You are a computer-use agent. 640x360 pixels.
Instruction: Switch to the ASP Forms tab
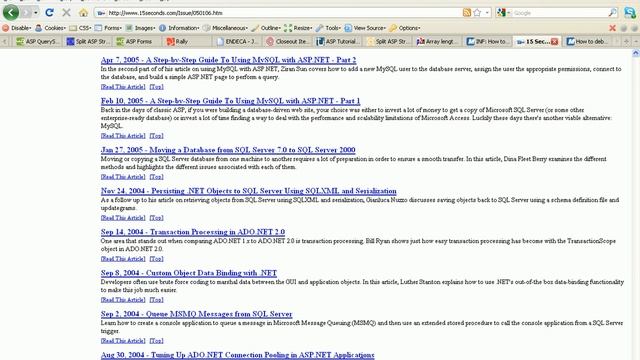click(137, 41)
